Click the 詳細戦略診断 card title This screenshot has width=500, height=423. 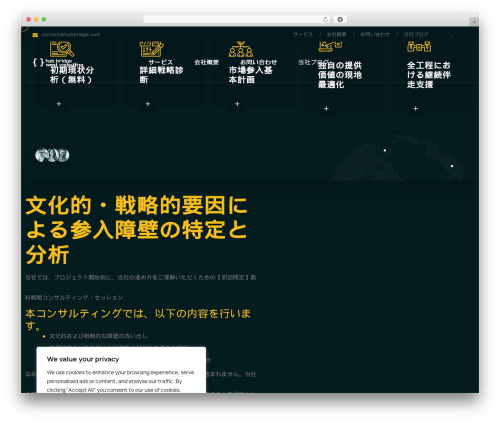(x=161, y=75)
